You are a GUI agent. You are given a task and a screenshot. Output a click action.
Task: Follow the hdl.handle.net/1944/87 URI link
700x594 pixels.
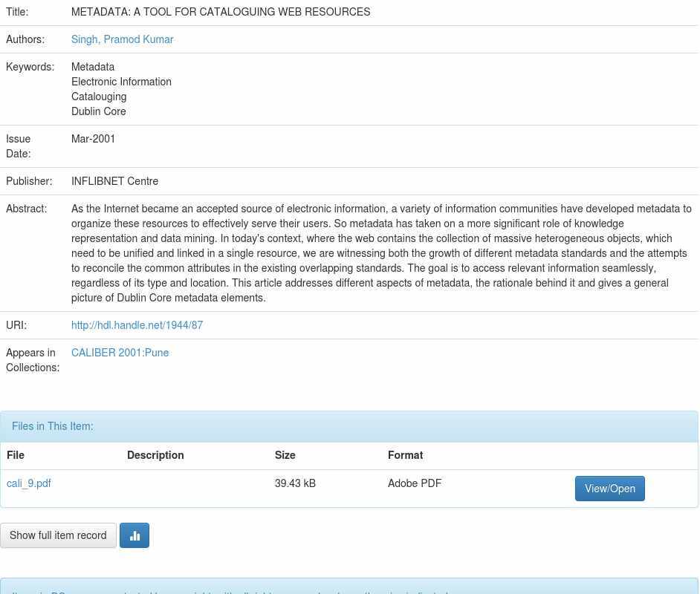click(137, 325)
